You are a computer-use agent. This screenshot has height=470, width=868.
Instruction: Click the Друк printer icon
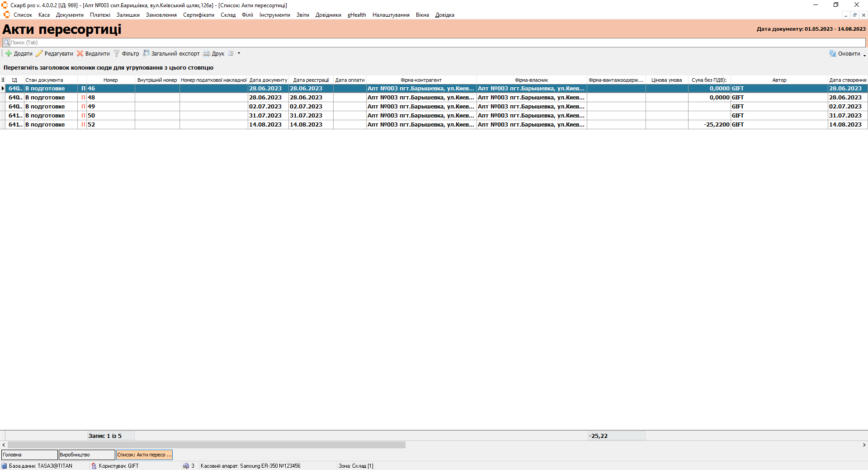[207, 53]
